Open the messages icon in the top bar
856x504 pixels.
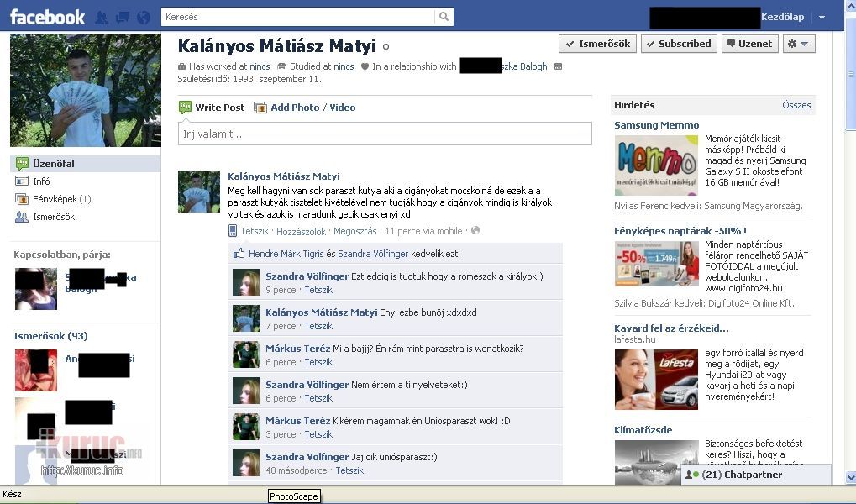tap(123, 18)
